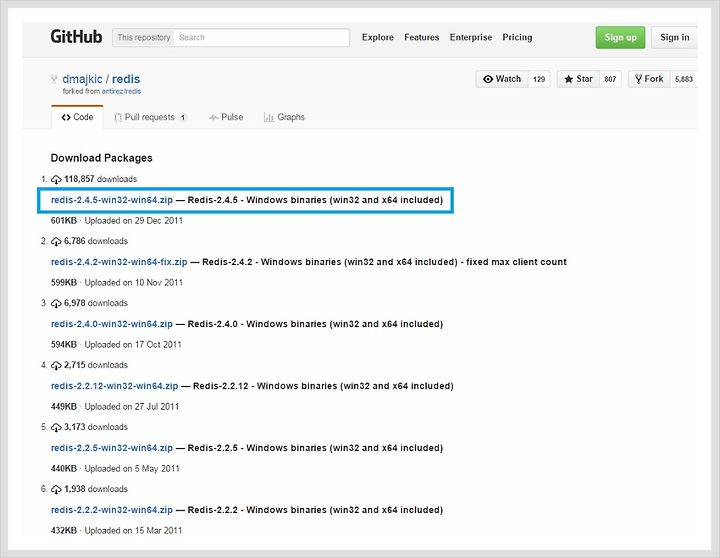Open the Graphs tab
This screenshot has width=720, height=558.
[284, 117]
